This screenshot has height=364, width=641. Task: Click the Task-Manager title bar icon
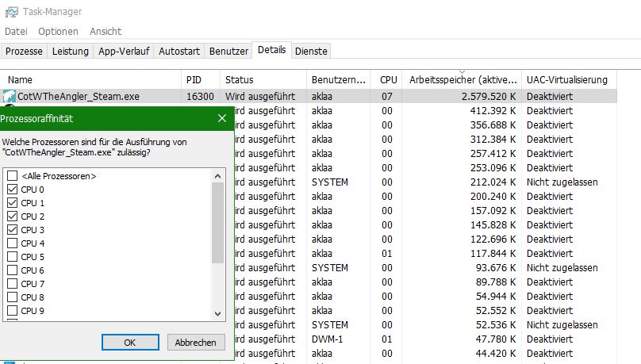pyautogui.click(x=11, y=12)
